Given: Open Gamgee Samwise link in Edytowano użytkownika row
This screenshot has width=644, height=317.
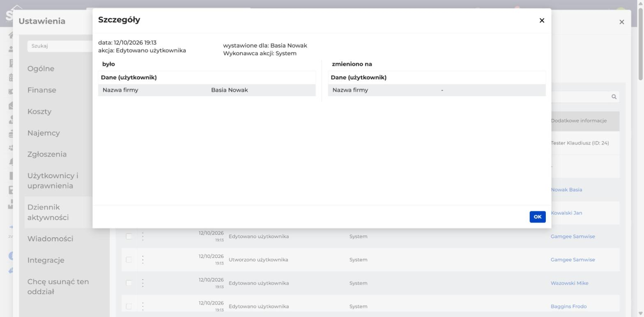Looking at the screenshot, I should (573, 237).
